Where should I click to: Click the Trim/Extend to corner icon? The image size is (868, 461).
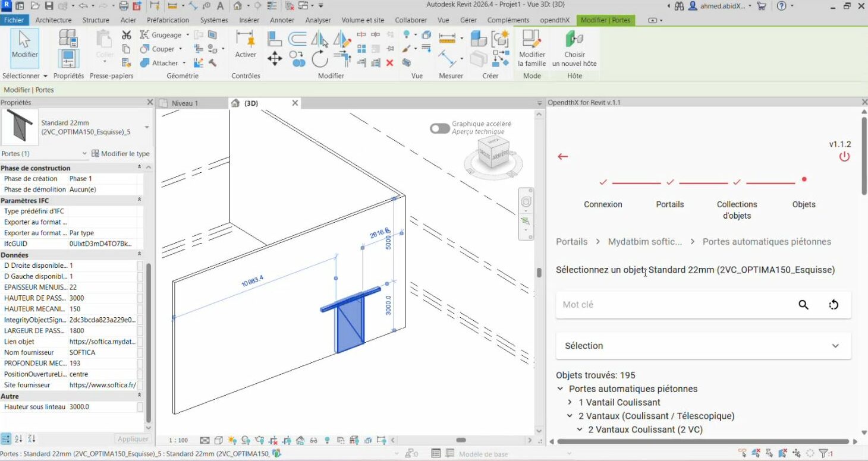342,58
